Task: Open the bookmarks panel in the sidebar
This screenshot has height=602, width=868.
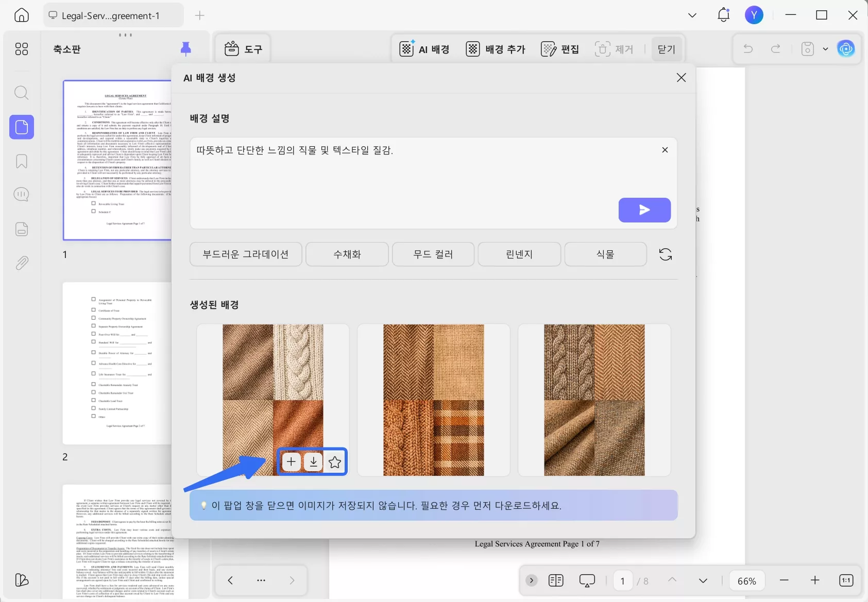Action: (22, 161)
